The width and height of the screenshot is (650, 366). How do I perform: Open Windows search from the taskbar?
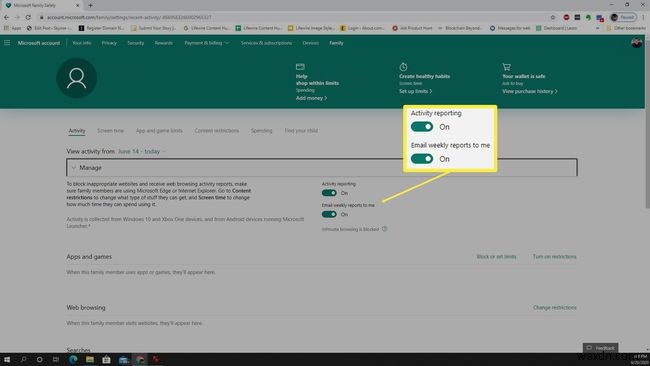tap(23, 359)
